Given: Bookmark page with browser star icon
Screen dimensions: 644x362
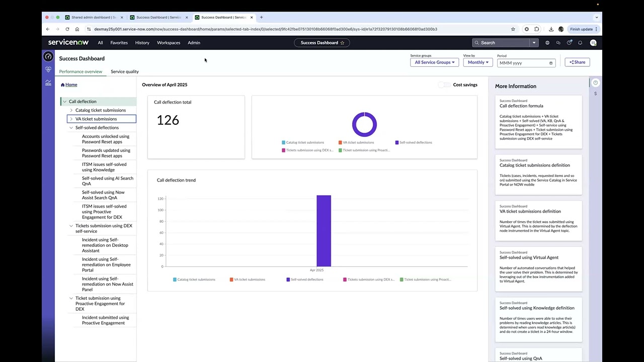Looking at the screenshot, I should (x=513, y=29).
